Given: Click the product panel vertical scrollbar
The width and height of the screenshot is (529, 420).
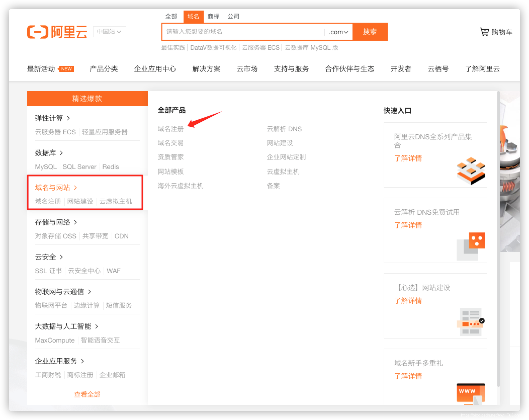Looking at the screenshot, I should pyautogui.click(x=498, y=239).
